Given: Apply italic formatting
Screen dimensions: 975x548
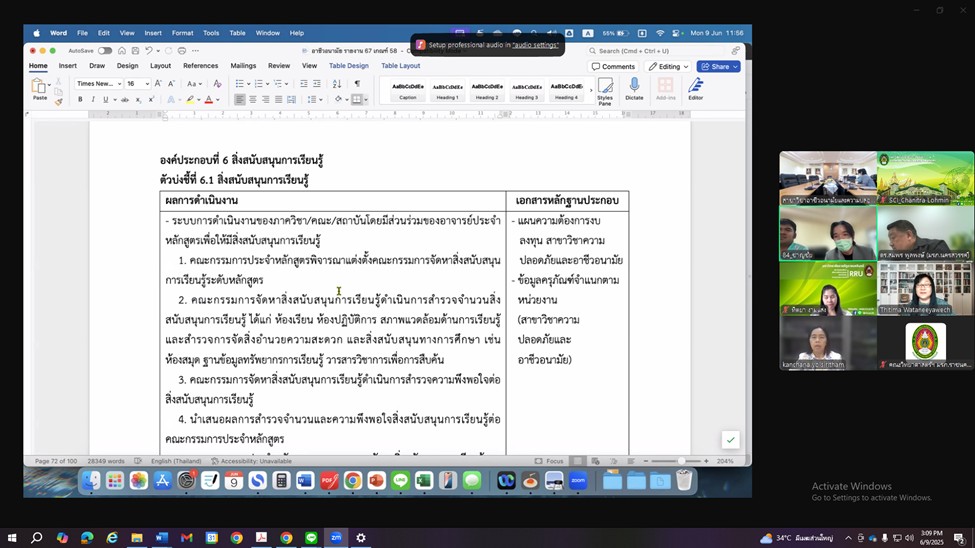Looking at the screenshot, I should click(x=93, y=100).
